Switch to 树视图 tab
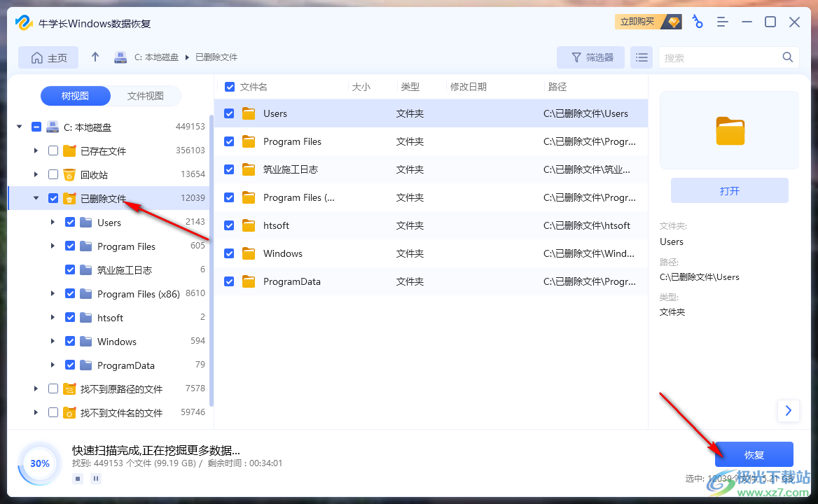Image resolution: width=818 pixels, height=504 pixels. click(x=76, y=96)
